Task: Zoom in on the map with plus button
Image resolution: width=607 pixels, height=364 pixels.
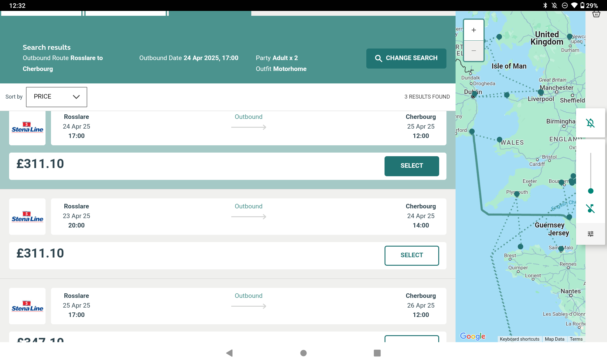Action: point(473,30)
